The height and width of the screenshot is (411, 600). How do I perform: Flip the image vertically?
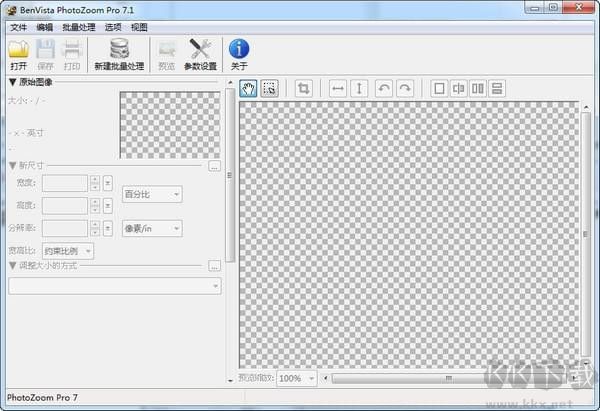pyautogui.click(x=359, y=88)
